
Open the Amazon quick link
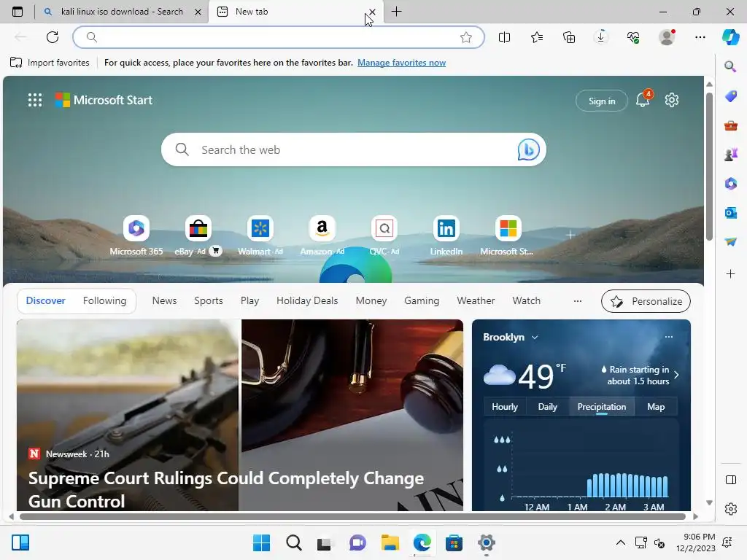[322, 236]
